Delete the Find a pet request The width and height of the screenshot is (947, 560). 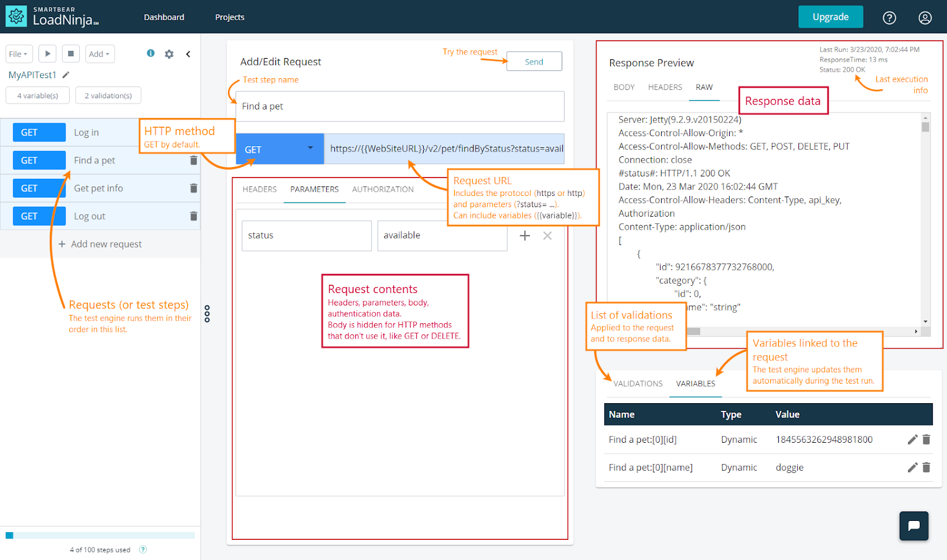(x=193, y=160)
